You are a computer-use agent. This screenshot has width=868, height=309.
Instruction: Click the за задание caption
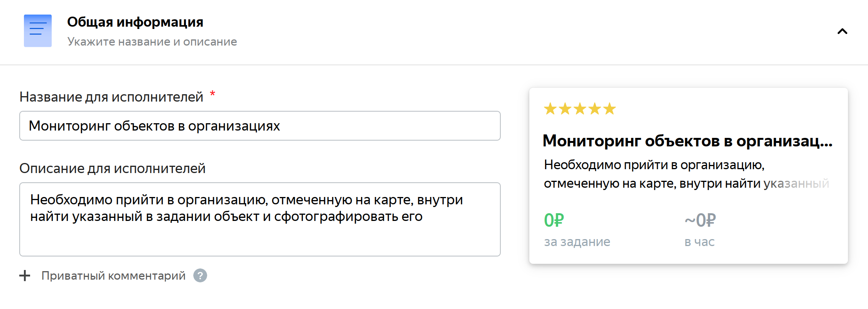pyautogui.click(x=577, y=242)
